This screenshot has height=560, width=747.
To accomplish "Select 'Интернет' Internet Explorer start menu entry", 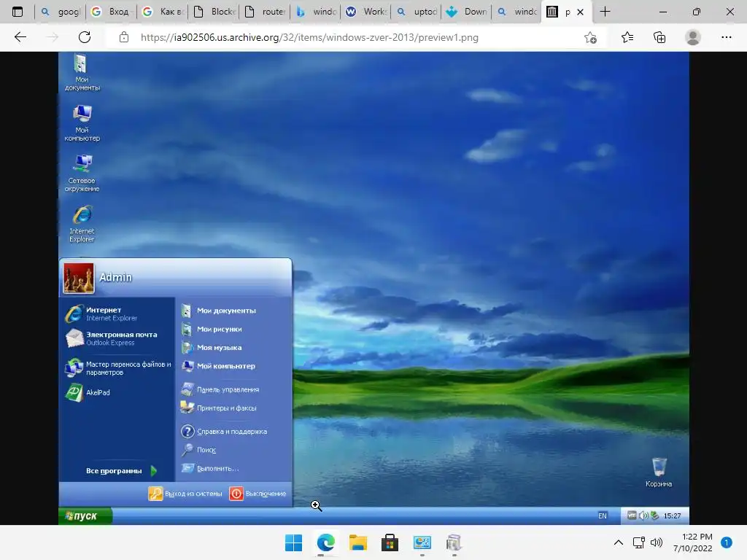I will [x=117, y=314].
